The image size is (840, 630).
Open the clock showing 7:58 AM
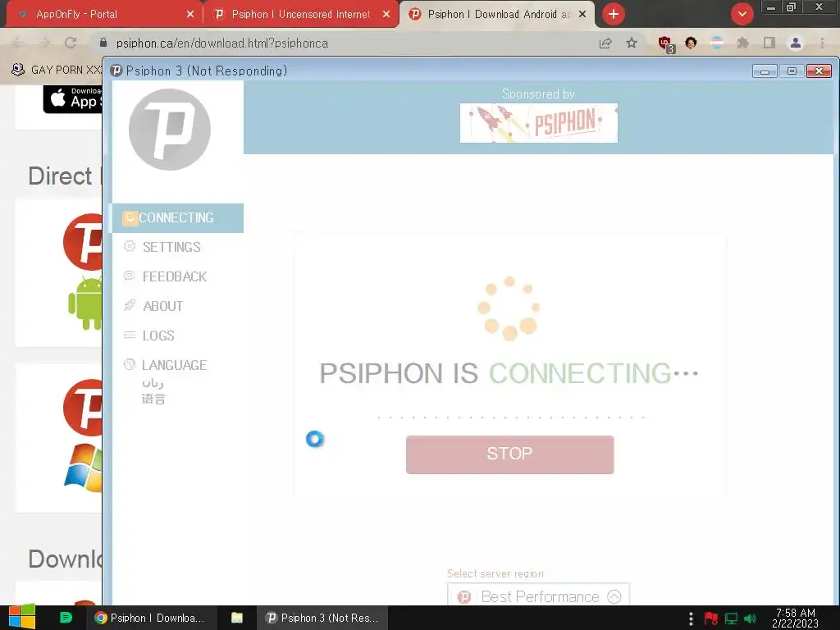795,618
